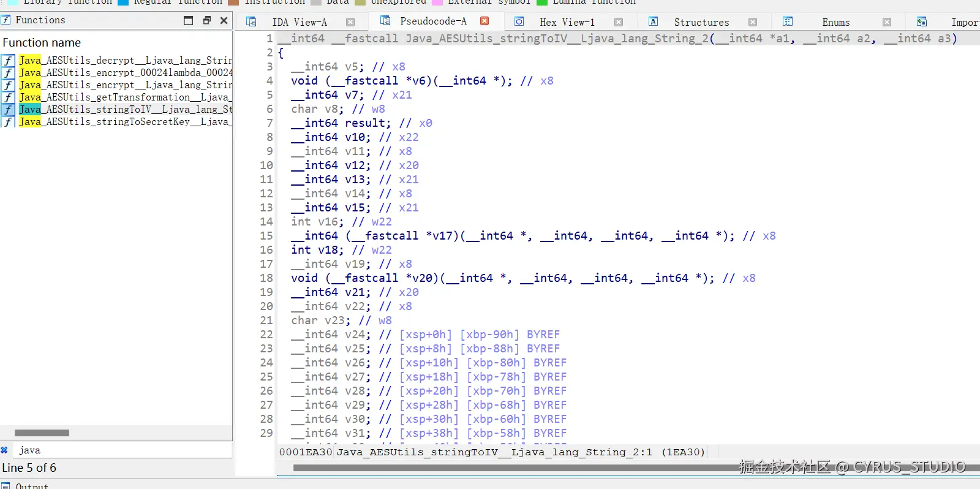
Task: Open the Structures tab
Action: (x=701, y=22)
